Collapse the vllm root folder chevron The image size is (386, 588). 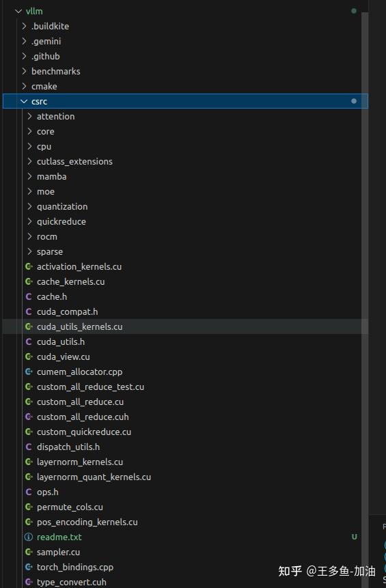pyautogui.click(x=18, y=11)
